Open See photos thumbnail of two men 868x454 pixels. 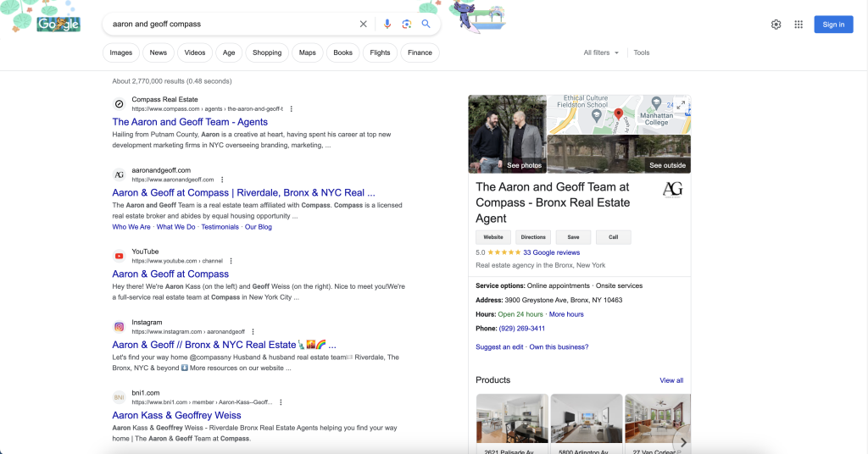507,134
